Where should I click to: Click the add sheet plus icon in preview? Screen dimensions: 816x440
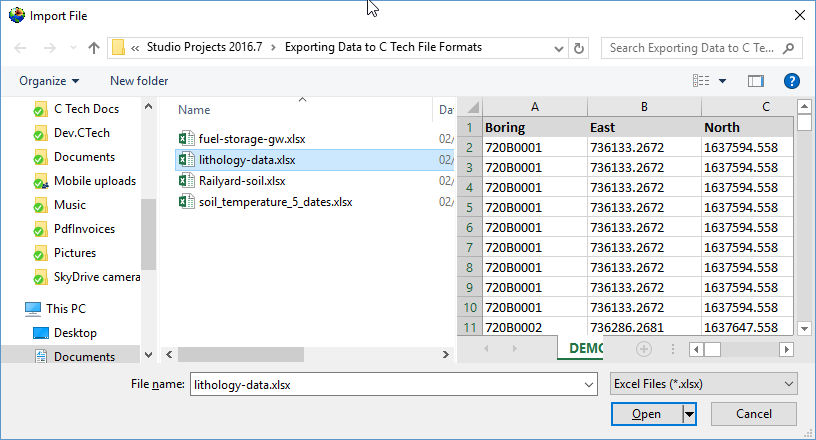644,349
